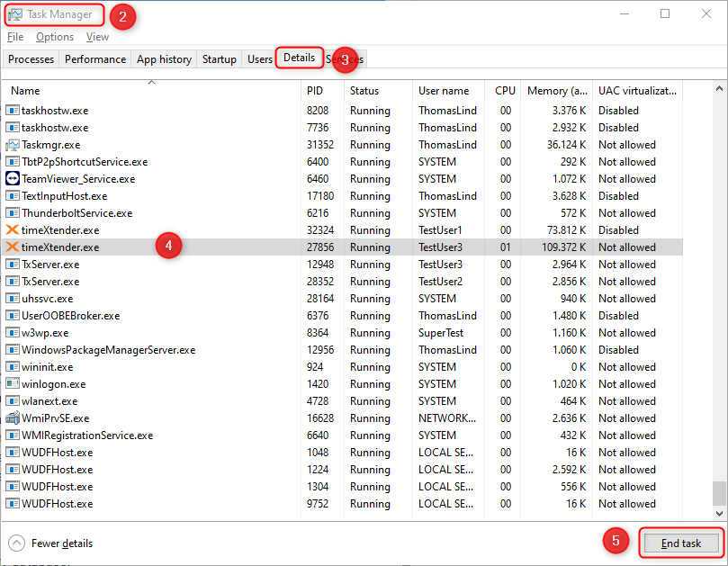Click the Task Manager title bar icon

[15, 15]
